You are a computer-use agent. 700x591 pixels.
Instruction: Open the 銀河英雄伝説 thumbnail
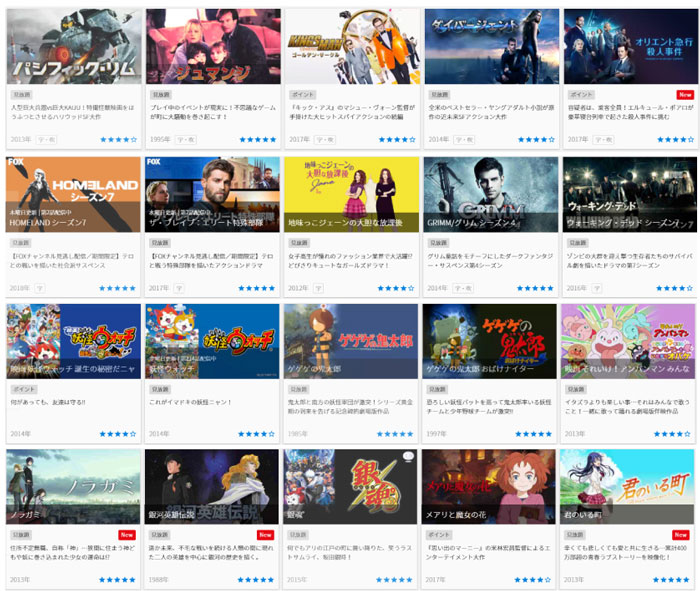pyautogui.click(x=212, y=487)
